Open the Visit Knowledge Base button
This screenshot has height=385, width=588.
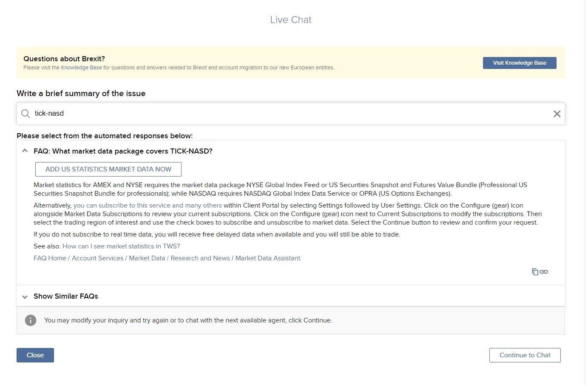(x=519, y=63)
